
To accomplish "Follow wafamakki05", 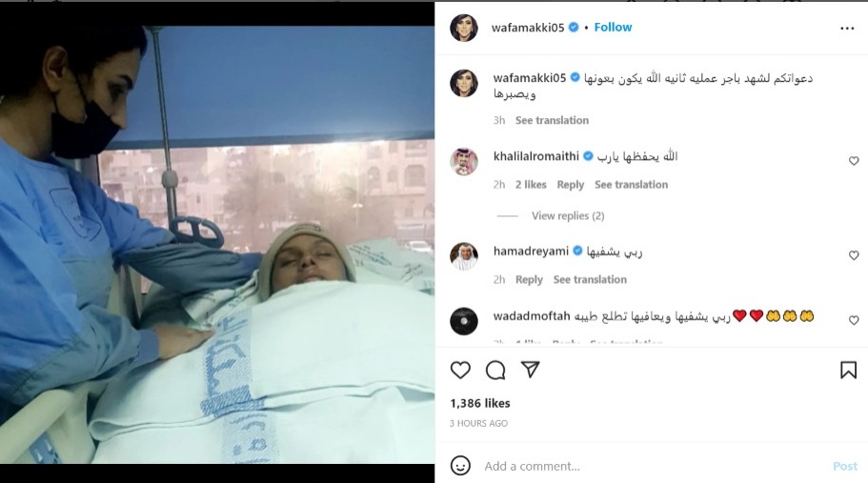I will (x=613, y=27).
